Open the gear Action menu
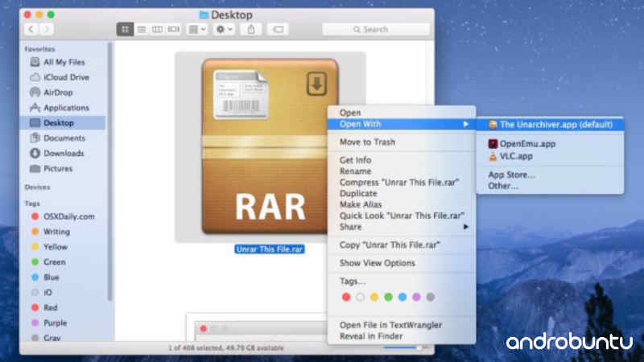The image size is (644, 362). pos(225,29)
